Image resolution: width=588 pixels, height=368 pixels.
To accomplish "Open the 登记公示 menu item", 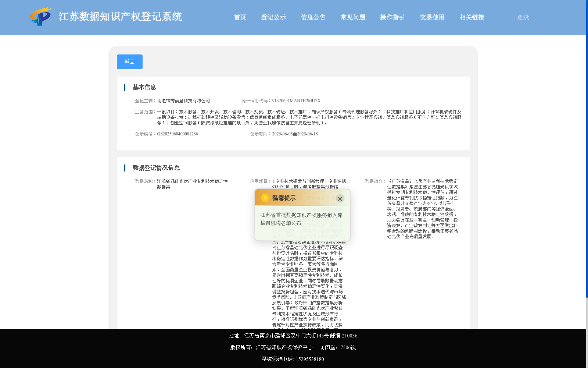I will 273,17.
